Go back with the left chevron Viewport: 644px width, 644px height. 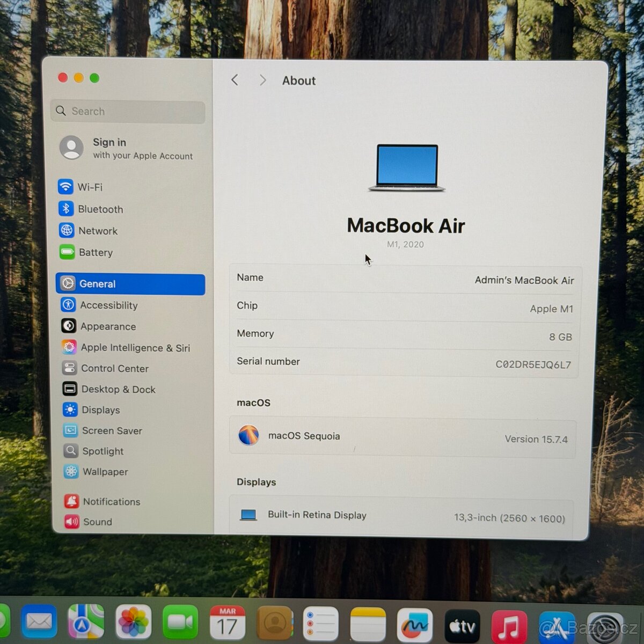click(235, 80)
